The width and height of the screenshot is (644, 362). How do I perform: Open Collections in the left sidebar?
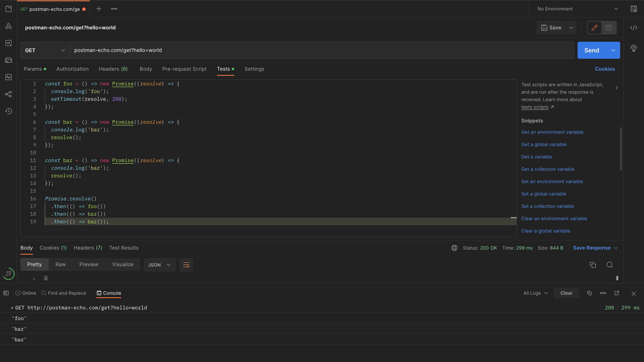coord(8,9)
